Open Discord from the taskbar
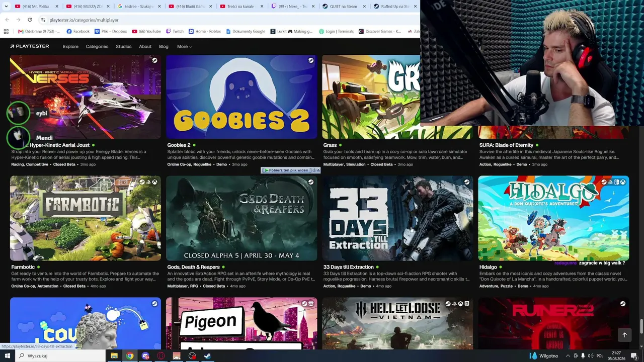Screen dimensions: 644x362 [145, 356]
